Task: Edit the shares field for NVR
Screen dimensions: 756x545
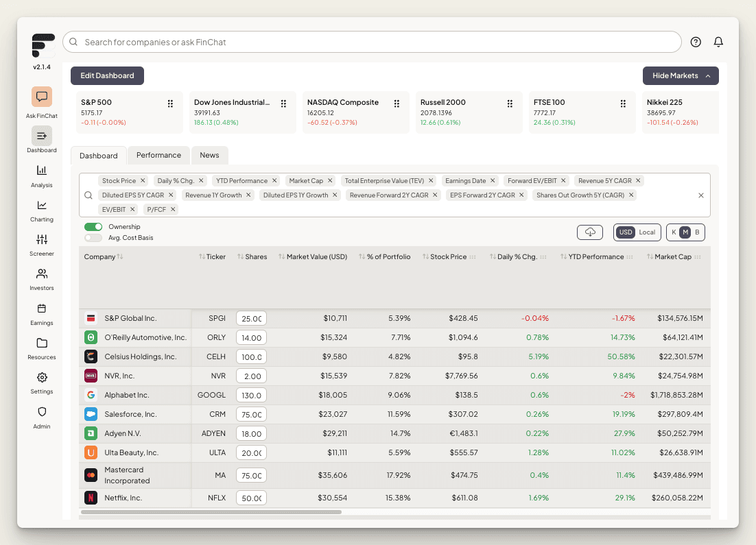Action: point(251,376)
